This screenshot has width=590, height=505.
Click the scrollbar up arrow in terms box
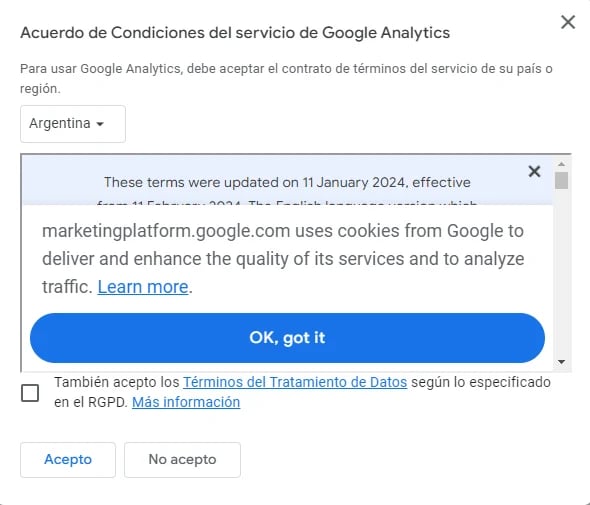[561, 164]
